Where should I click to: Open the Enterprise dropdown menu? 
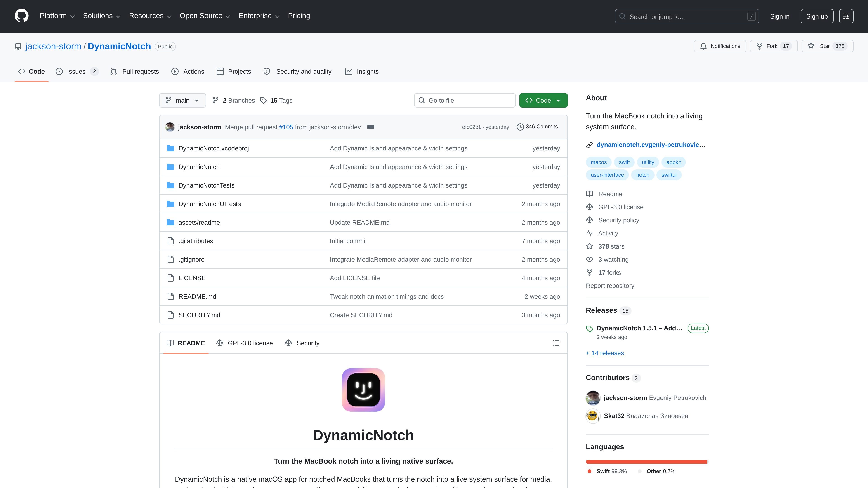259,16
